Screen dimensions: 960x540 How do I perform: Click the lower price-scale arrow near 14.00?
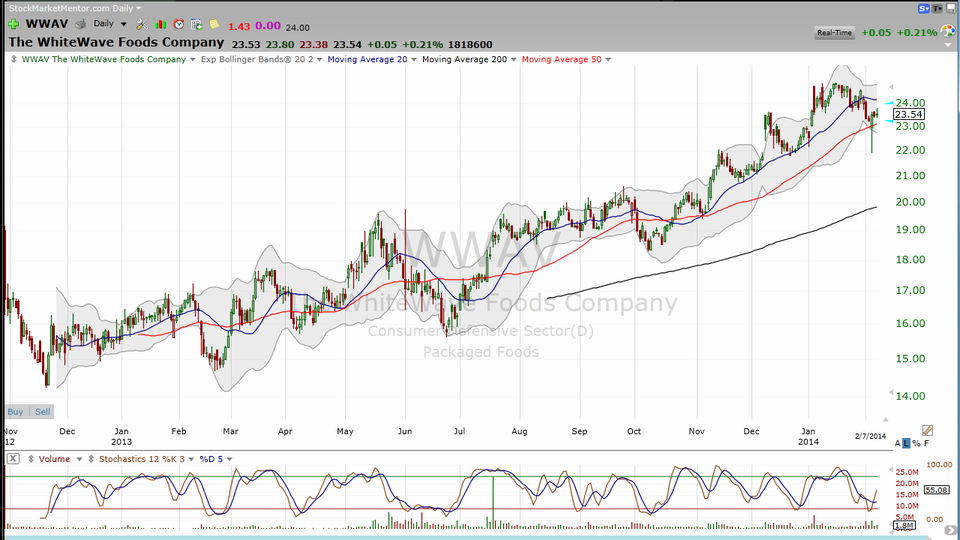[x=891, y=393]
